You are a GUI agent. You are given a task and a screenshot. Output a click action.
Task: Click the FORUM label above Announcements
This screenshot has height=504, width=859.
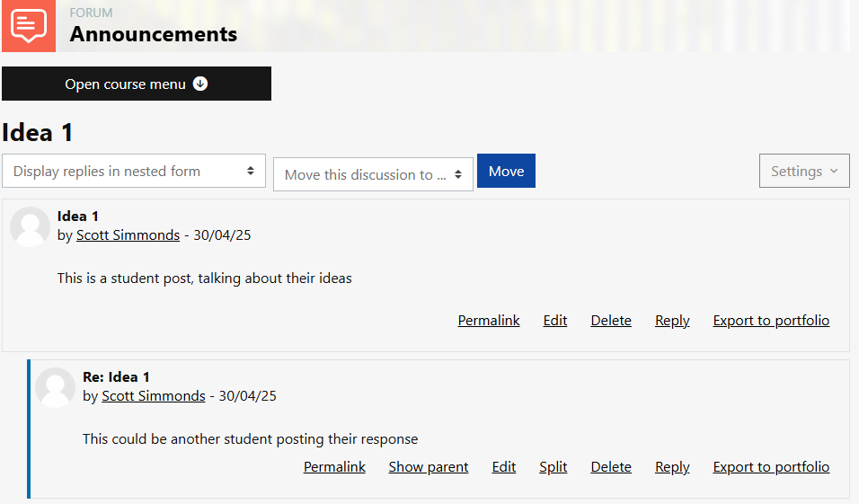[91, 13]
